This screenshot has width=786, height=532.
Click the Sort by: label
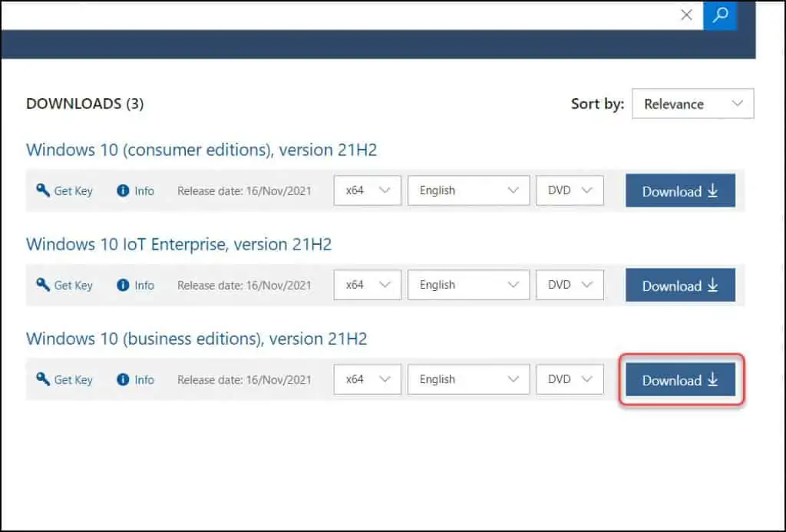click(597, 104)
